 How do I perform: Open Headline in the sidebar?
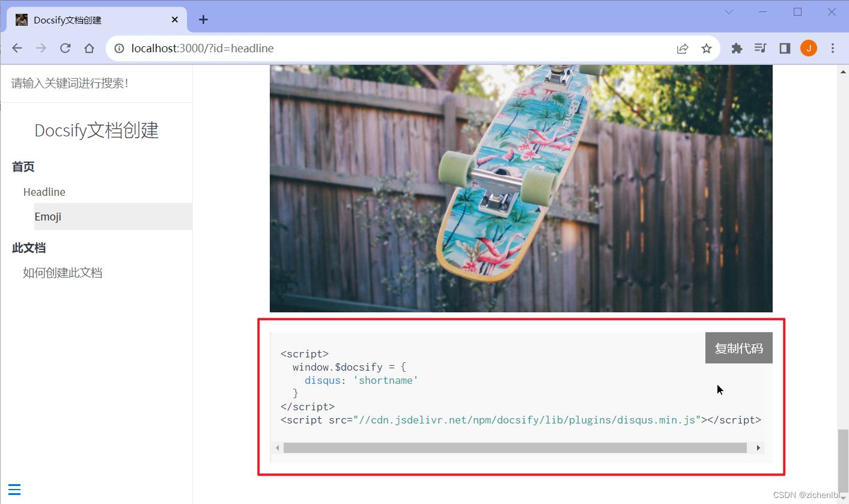(44, 192)
